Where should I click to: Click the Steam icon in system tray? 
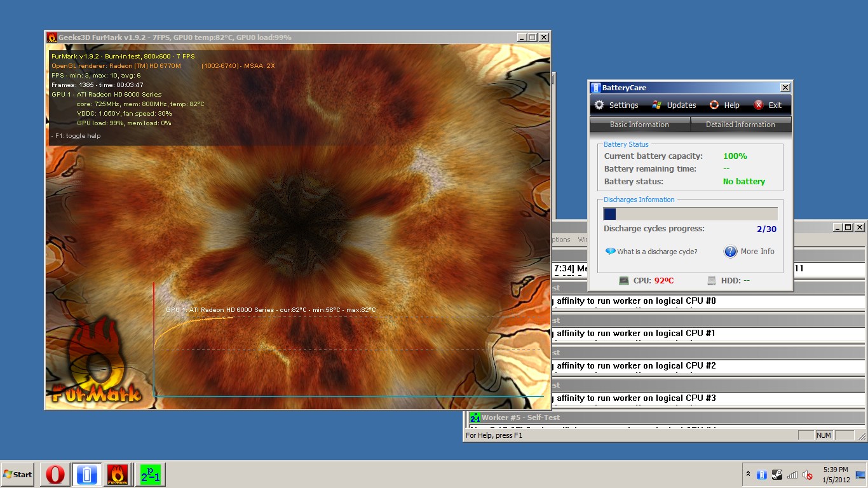point(777,475)
